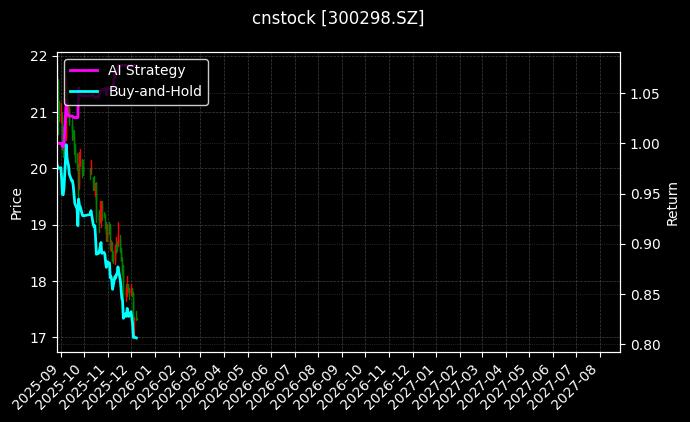Click the 22 price tick label
This screenshot has height=422, width=690.
click(38, 56)
